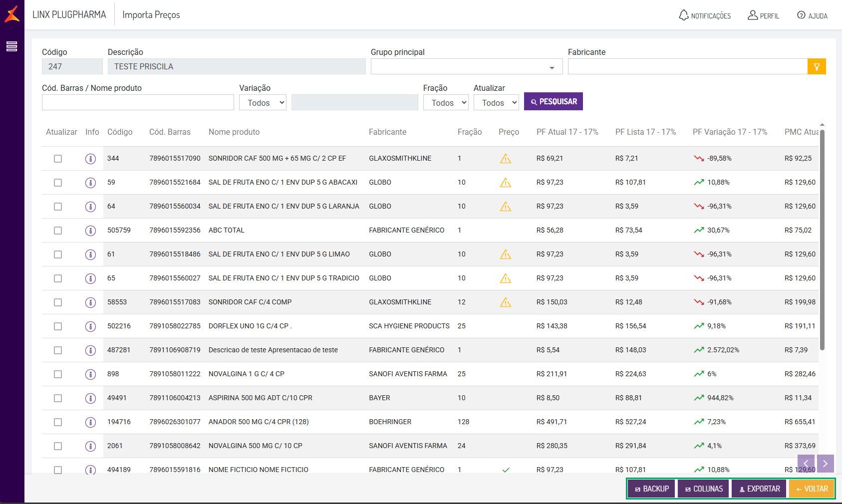Click the Descrição field TESTE PRISCILA
842x504 pixels.
tap(237, 66)
